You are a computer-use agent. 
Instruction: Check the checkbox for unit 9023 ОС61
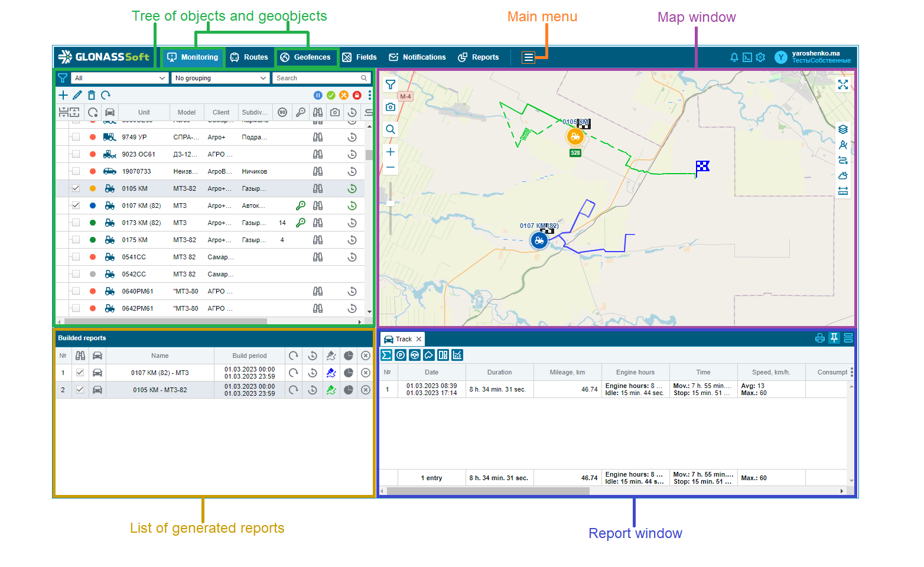76,154
